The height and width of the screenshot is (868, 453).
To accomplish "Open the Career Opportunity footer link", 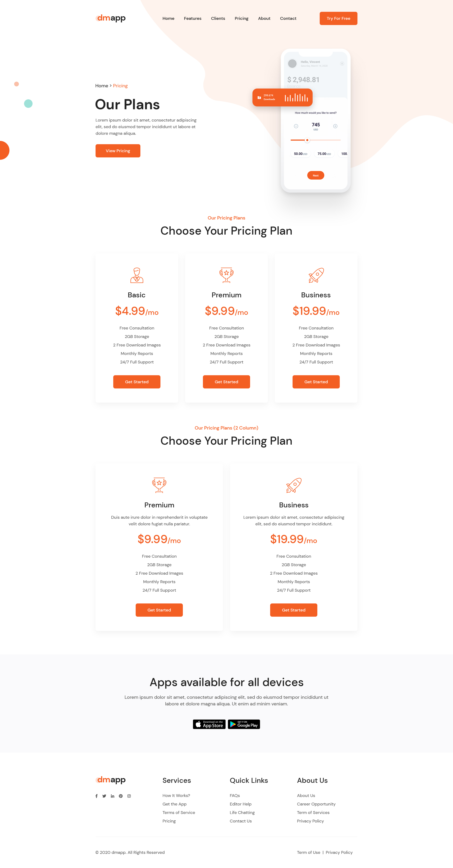I will 316,804.
